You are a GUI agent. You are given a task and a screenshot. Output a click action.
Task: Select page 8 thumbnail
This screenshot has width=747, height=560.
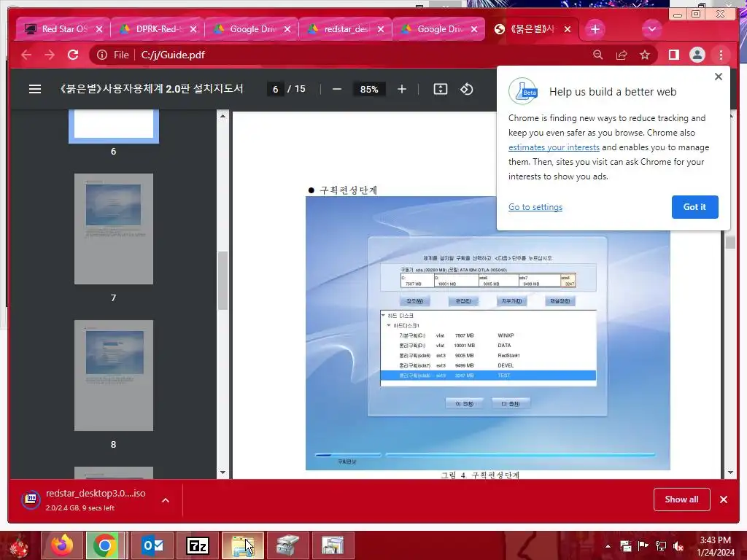coord(113,376)
